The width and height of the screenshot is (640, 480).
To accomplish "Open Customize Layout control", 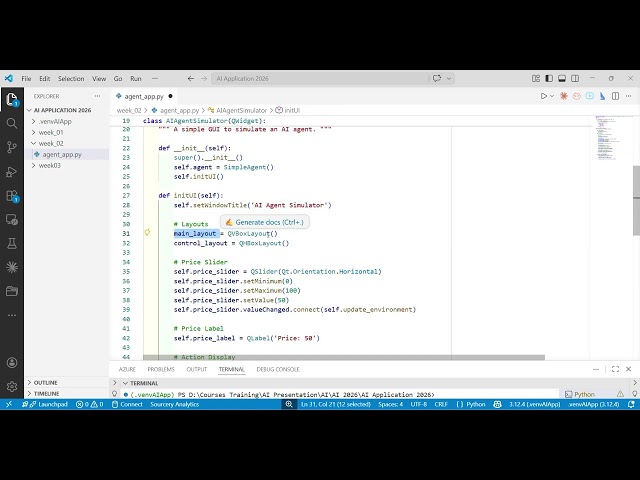I will click(x=536, y=78).
